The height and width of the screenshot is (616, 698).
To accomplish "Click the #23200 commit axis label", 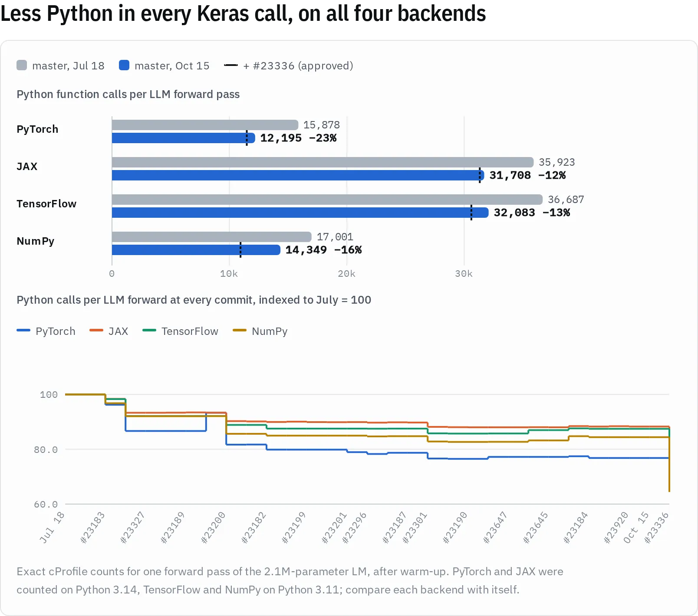I will point(214,527).
